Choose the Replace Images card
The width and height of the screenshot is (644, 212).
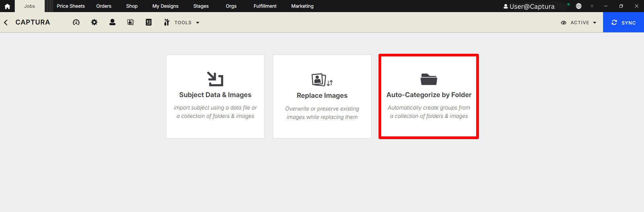coord(322,96)
